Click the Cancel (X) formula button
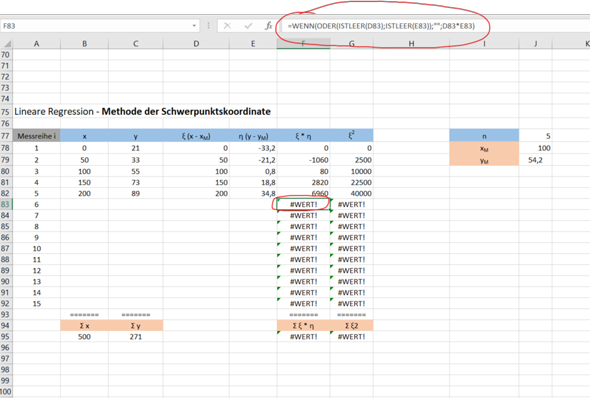This screenshot has height=398, width=590. pos(227,26)
